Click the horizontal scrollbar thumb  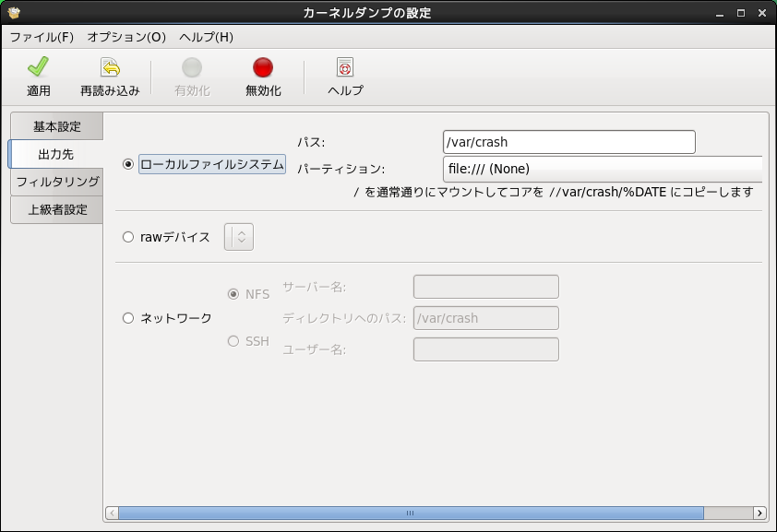[411, 513]
